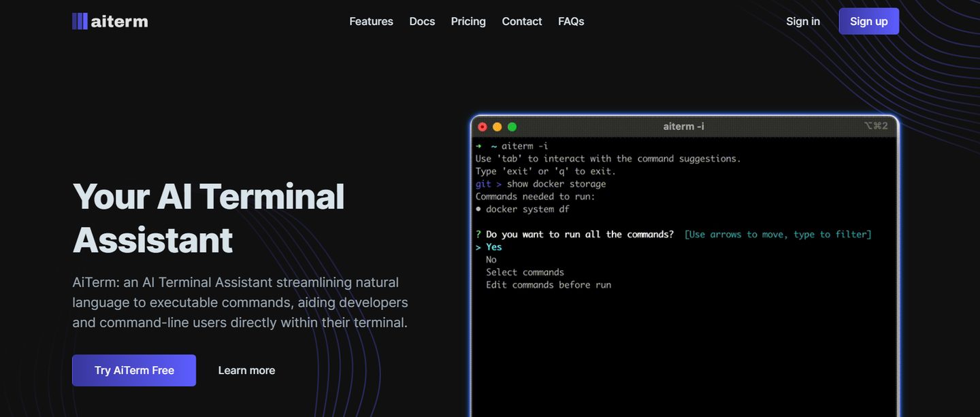Click "Type 'exit' or 'q' to exit." line
The height and width of the screenshot is (417, 980).
[x=546, y=171]
